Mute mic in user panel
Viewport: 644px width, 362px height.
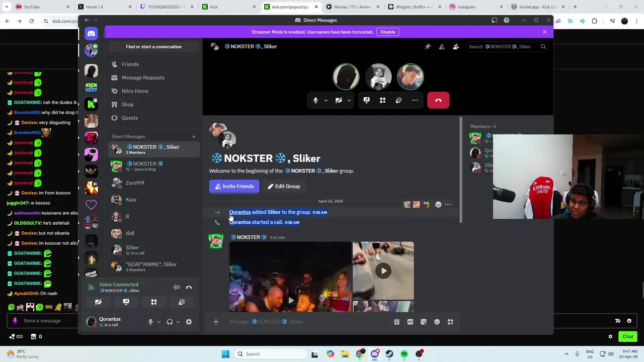pyautogui.click(x=150, y=322)
